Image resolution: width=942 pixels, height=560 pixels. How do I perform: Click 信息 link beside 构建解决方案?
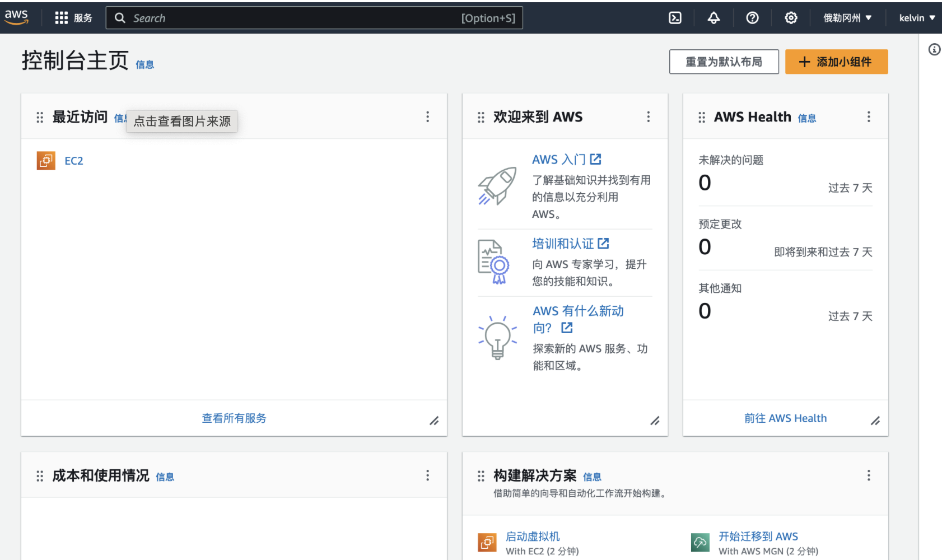tap(592, 477)
